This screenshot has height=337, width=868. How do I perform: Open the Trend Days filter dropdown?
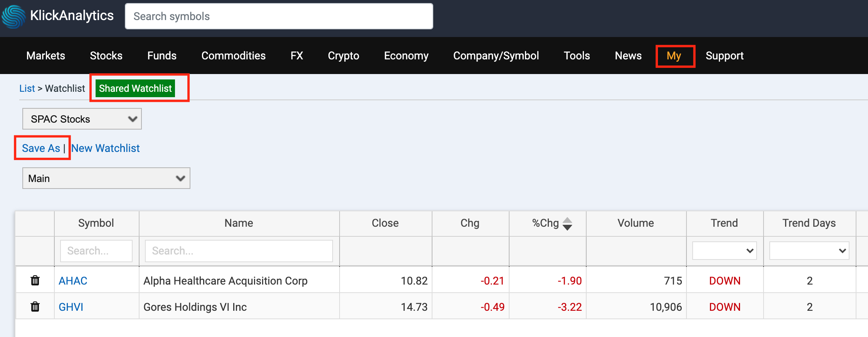click(x=809, y=251)
